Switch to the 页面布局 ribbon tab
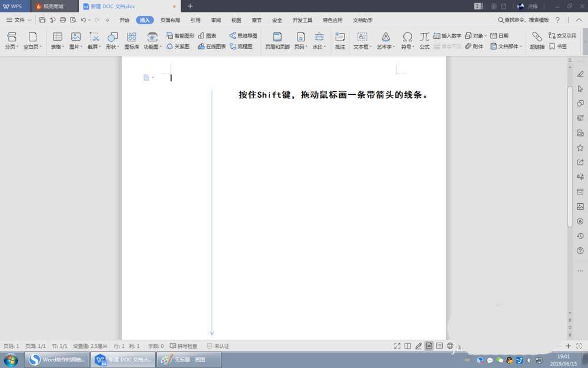 click(x=170, y=19)
